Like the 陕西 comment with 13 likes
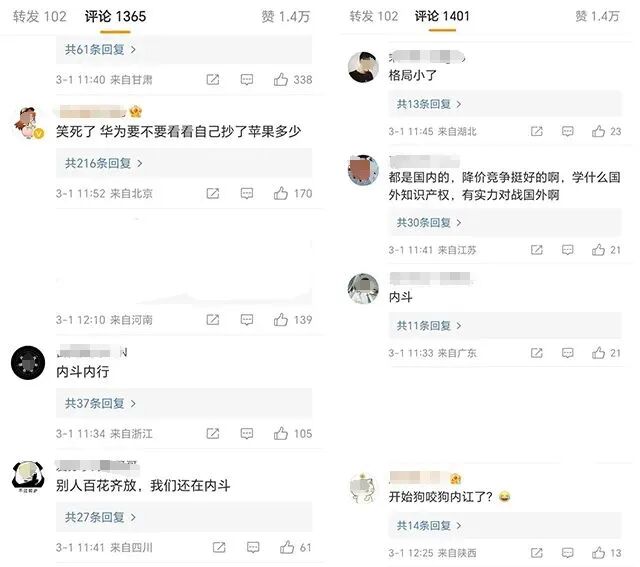This screenshot has height=567, width=640. point(598,553)
